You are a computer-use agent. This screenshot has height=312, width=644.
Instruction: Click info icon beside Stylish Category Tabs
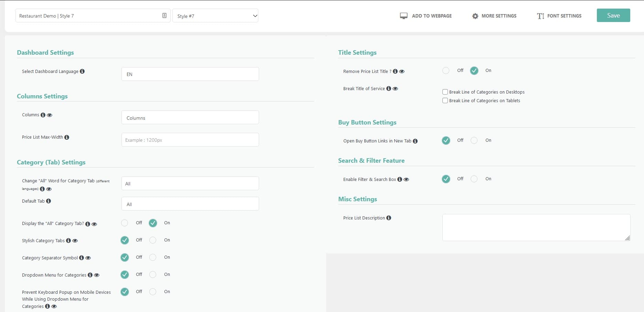click(68, 240)
